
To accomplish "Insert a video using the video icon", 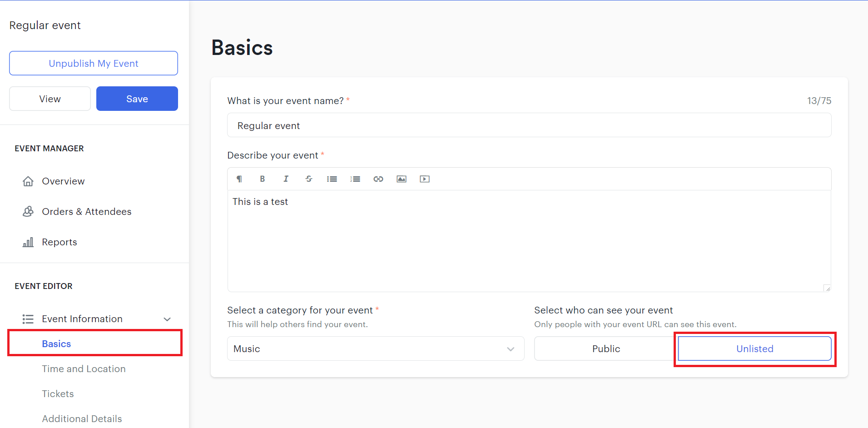I will (425, 179).
